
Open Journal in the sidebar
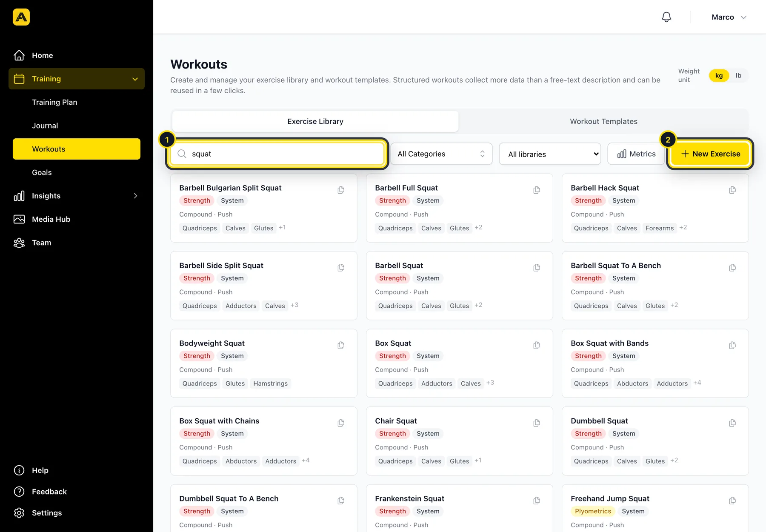click(x=77, y=126)
